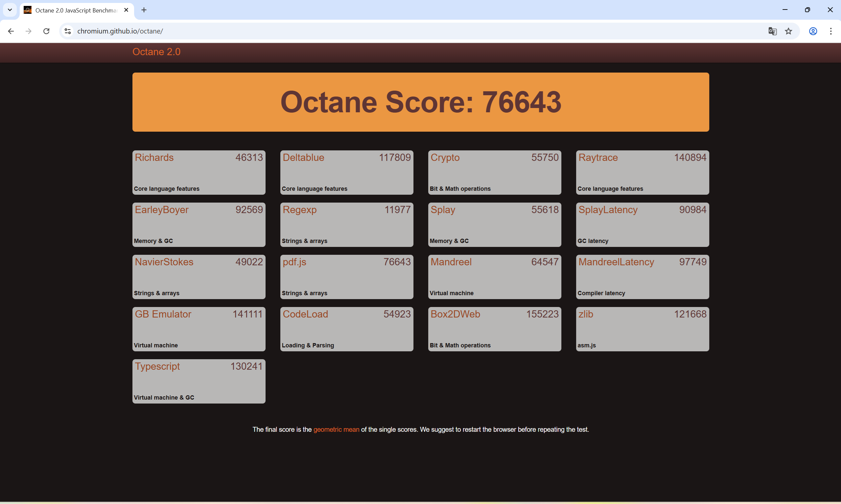Open the Chrome three-dot menu
This screenshot has height=504, width=841.
point(830,31)
